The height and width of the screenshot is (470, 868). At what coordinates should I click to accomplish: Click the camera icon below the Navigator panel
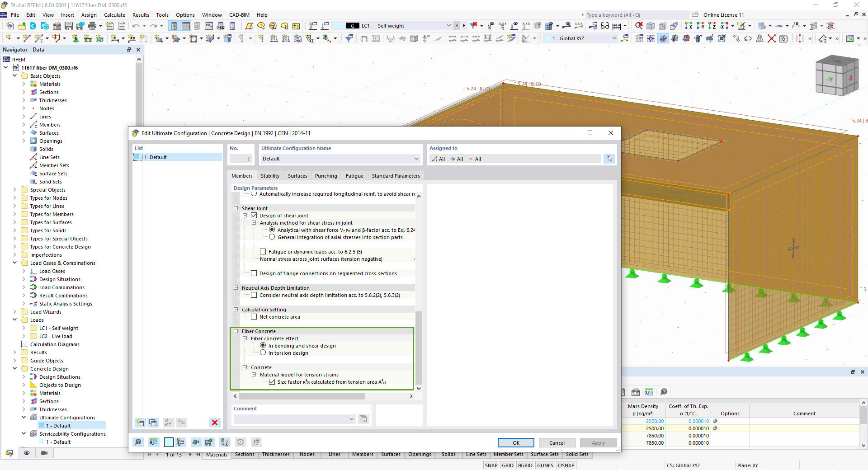(x=44, y=453)
